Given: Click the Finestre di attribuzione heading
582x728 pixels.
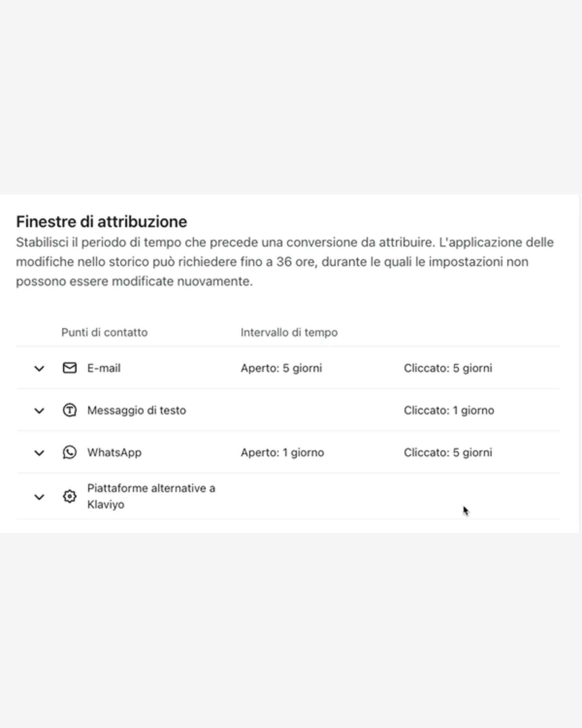Looking at the screenshot, I should coord(102,221).
